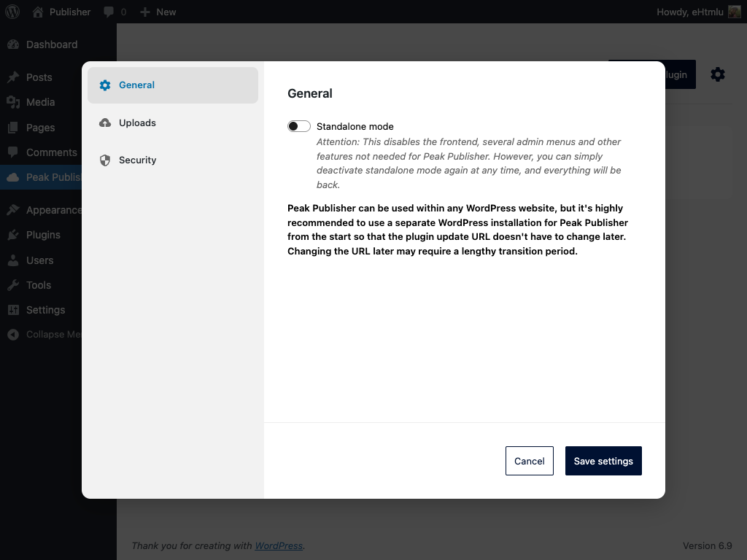The image size is (747, 560).
Task: Open the General settings tab
Action: [172, 85]
